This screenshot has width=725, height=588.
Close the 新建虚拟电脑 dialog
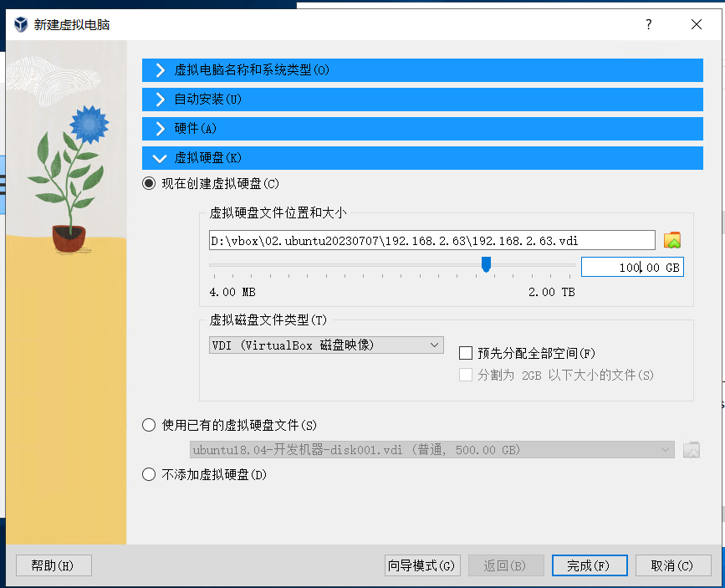tap(697, 24)
